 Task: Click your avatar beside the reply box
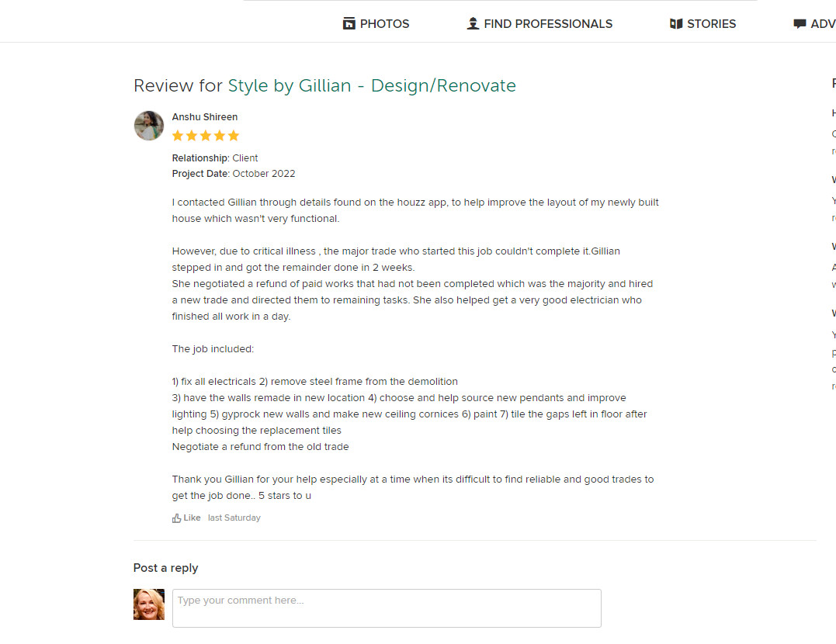149,604
